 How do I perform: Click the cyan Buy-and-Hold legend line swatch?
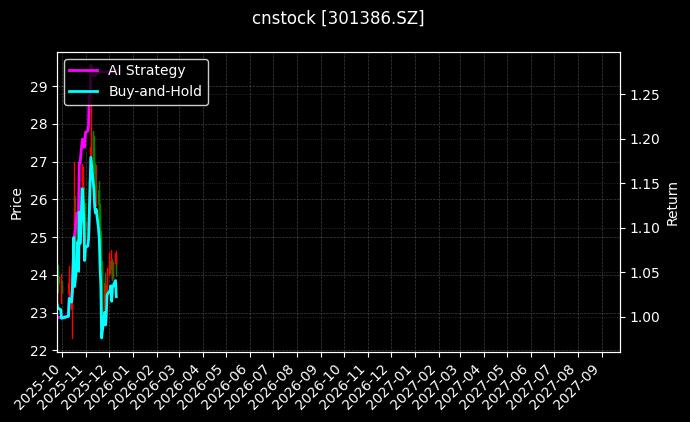[84, 92]
